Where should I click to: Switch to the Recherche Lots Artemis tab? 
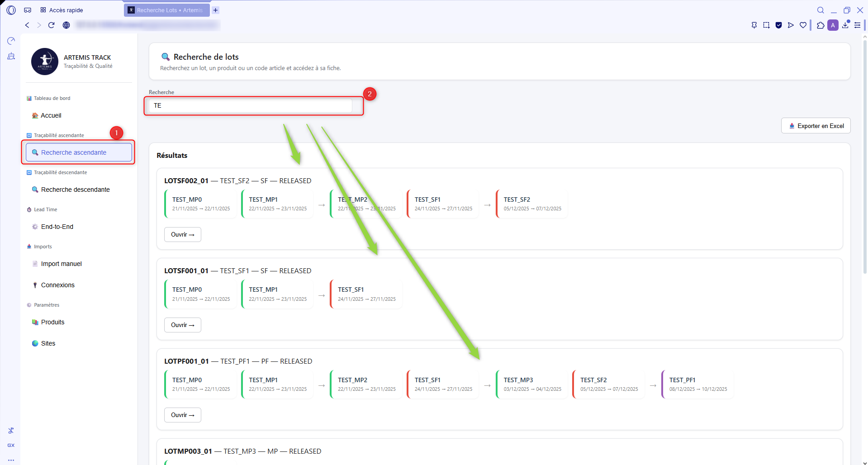click(166, 10)
